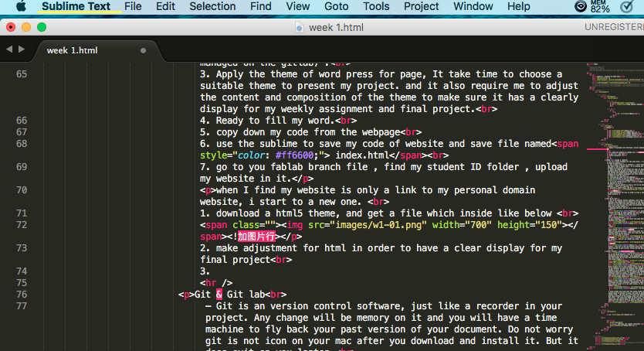This screenshot has height=351, width=644.
Task: Click the width value "700" in code
Action: [x=478, y=225]
